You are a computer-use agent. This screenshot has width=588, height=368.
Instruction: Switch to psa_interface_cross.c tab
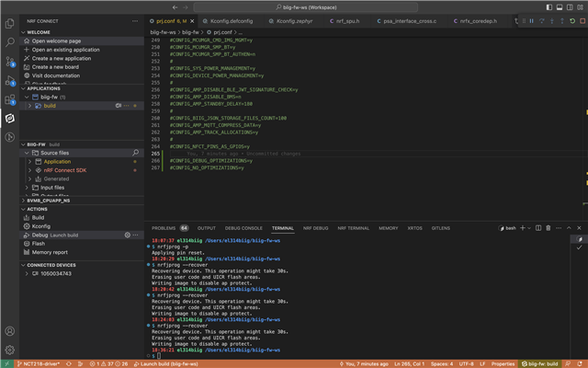coord(410,21)
